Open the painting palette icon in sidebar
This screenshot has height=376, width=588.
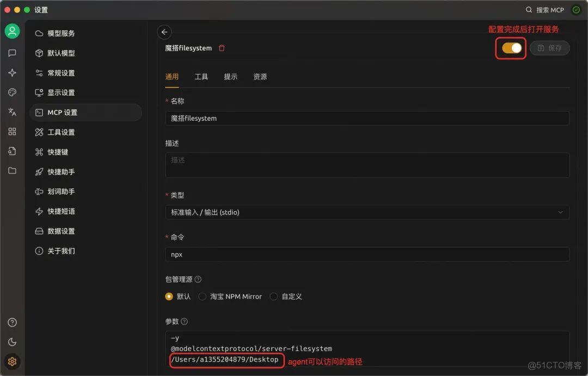[12, 92]
